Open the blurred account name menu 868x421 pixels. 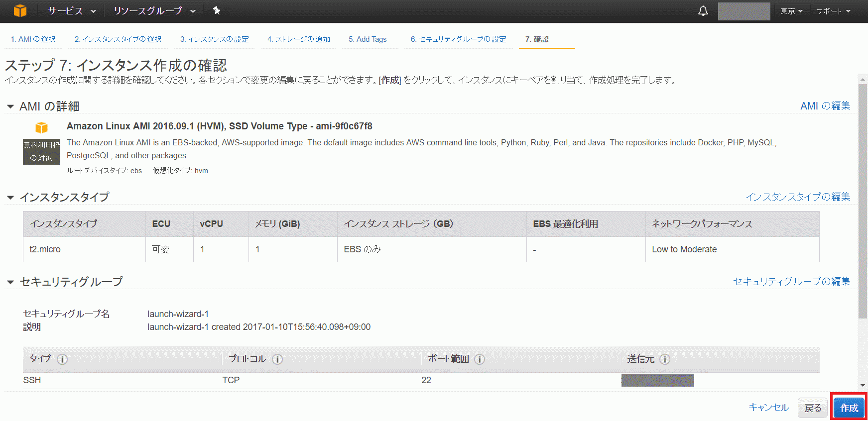(744, 11)
